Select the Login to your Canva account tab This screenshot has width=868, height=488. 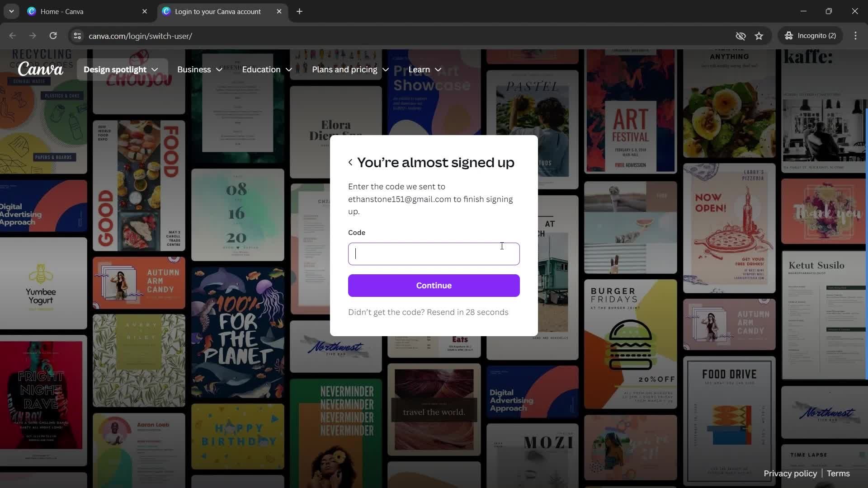point(222,11)
